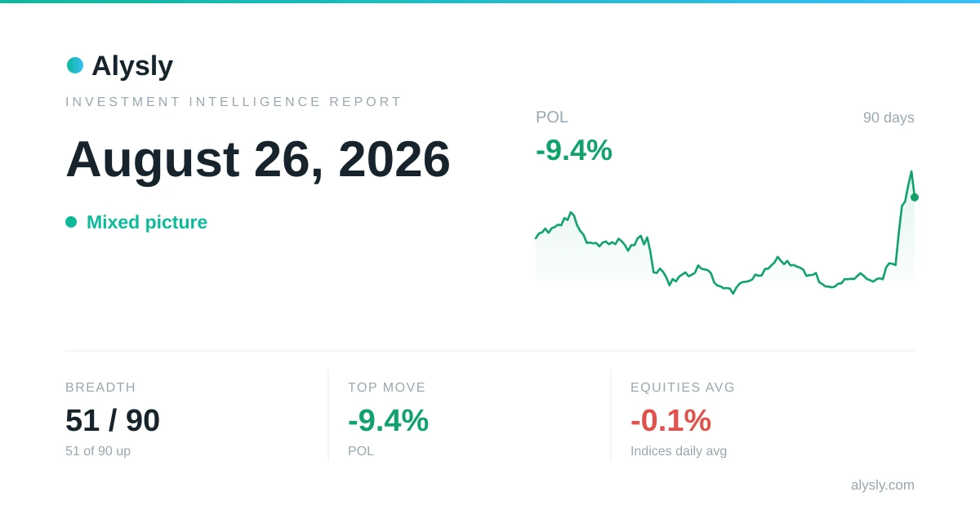Click the 90 days range label
The width and height of the screenshot is (980, 514).
(x=889, y=117)
